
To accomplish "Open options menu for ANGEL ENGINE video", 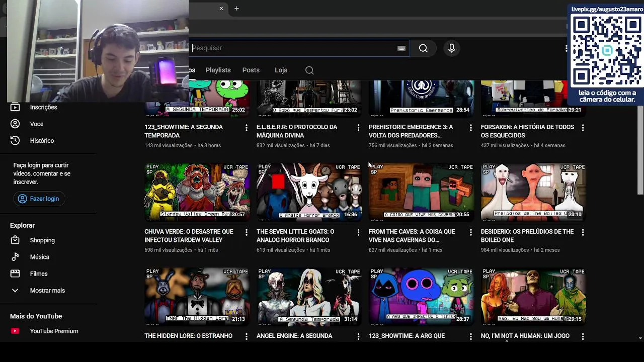I will pos(358,336).
